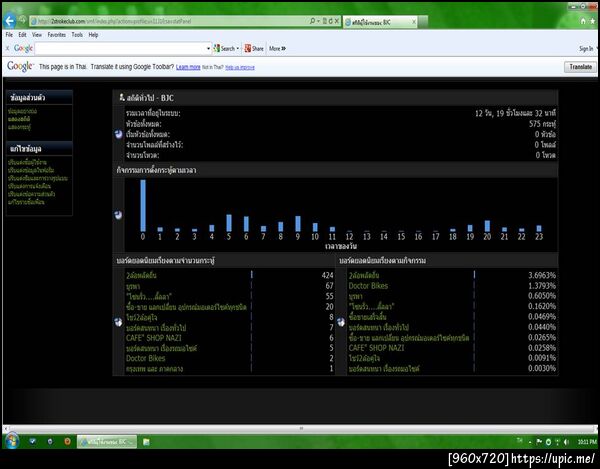Go back with the browser Back arrow

(x=10, y=21)
